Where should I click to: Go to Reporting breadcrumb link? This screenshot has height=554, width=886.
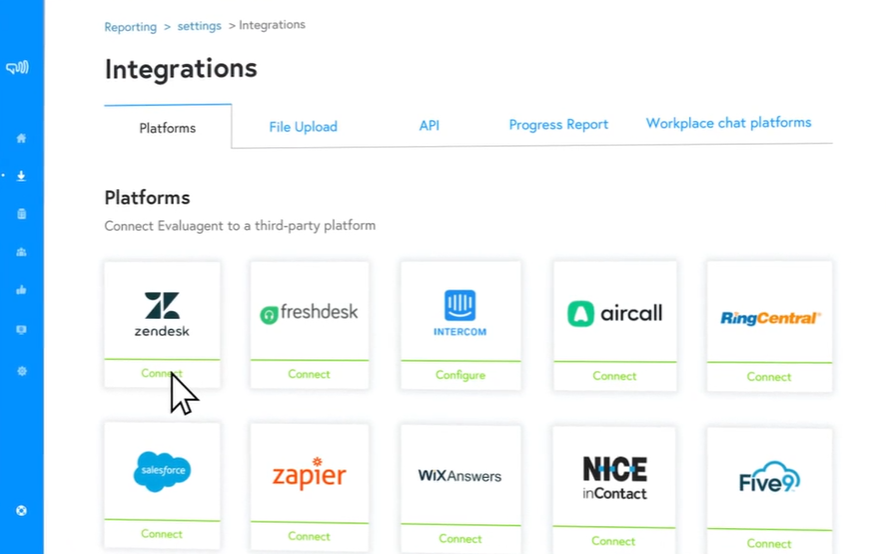coord(131,27)
